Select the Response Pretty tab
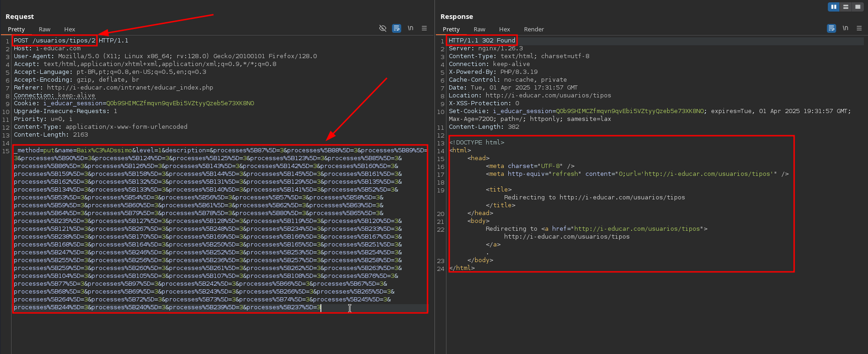Screen dimensions: 868x354 point(451,29)
